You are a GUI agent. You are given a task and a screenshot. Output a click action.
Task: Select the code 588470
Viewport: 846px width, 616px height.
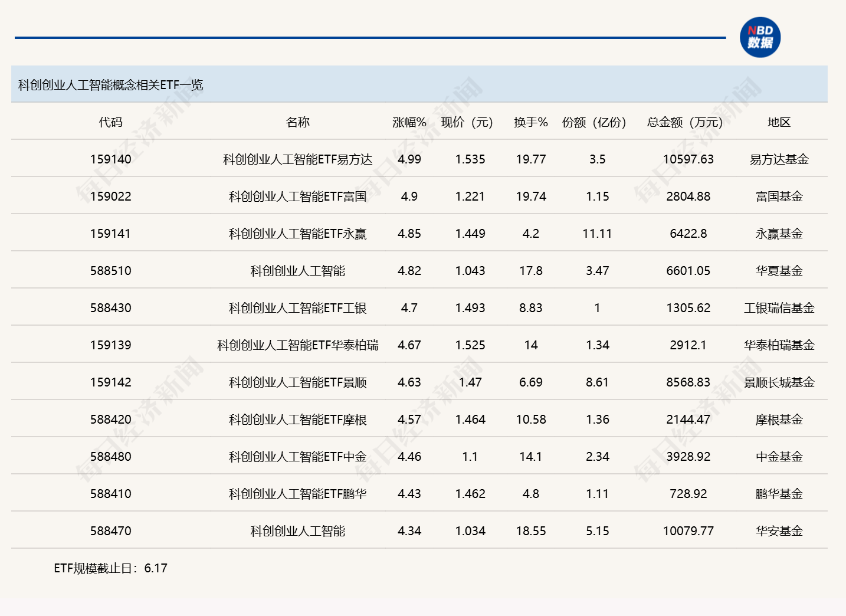point(111,531)
